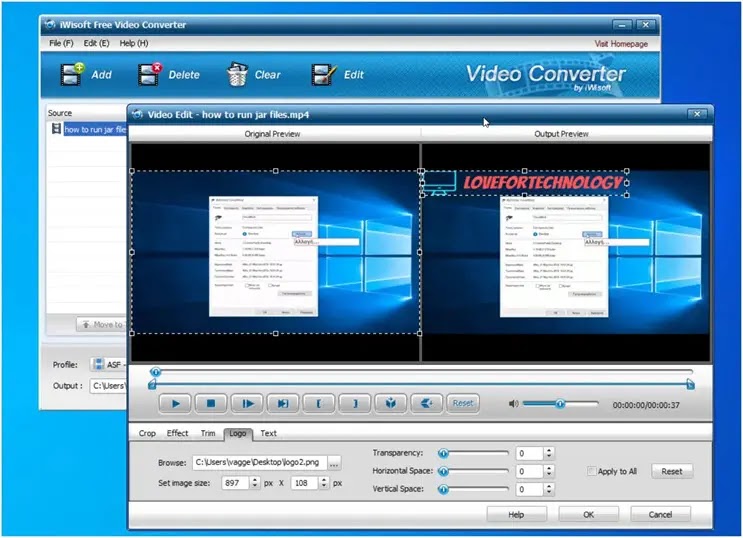Adjust the Transparency slider handle
Image resolution: width=743 pixels, height=538 pixels.
444,454
